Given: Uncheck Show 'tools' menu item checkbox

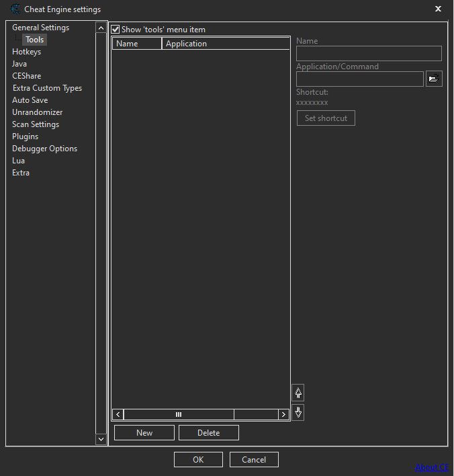Looking at the screenshot, I should coord(116,30).
